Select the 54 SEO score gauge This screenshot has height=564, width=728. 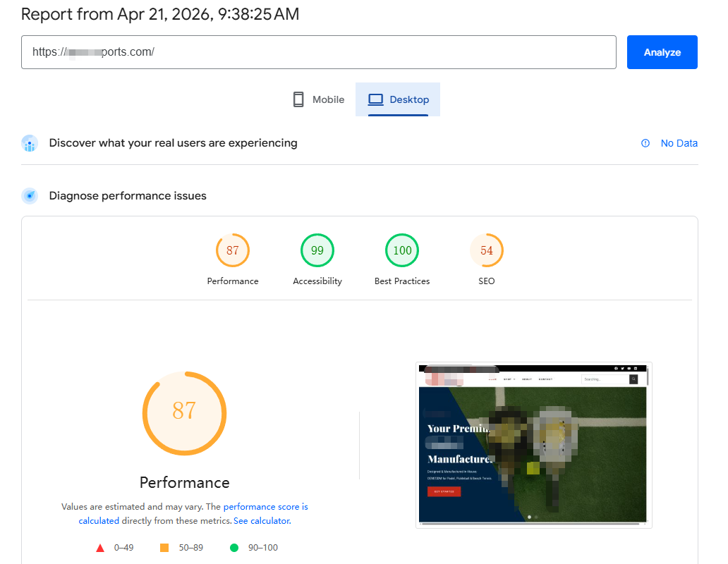click(487, 250)
